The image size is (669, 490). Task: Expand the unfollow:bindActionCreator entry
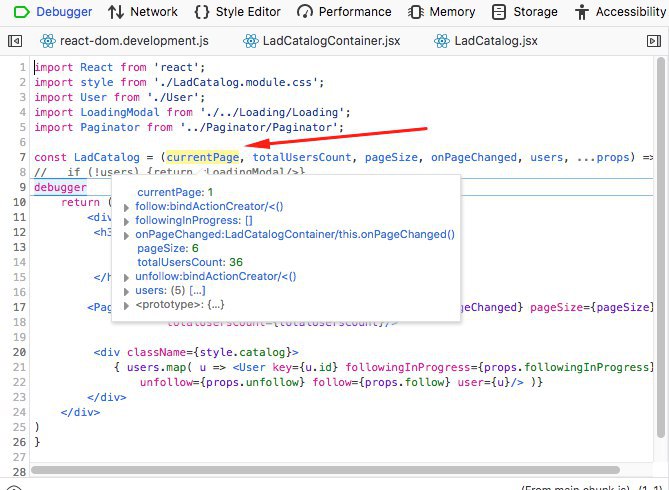[126, 277]
